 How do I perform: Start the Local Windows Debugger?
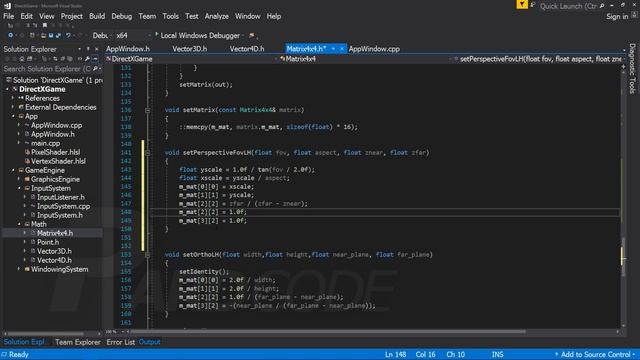[x=198, y=36]
